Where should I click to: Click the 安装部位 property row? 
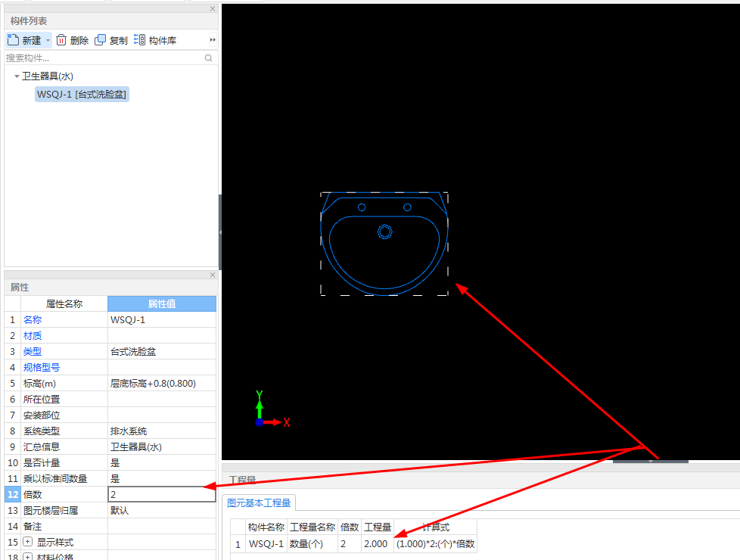[110, 415]
